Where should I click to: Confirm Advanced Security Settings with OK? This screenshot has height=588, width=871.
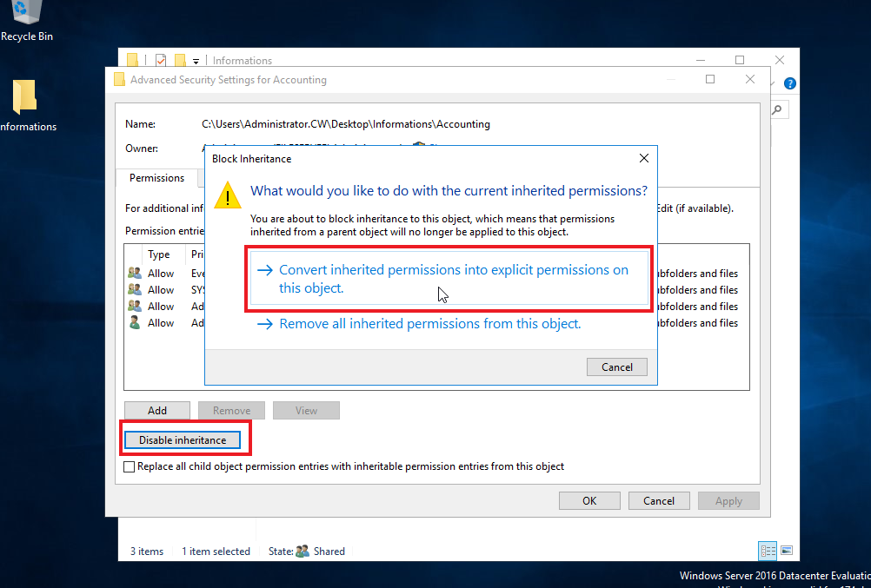(589, 501)
